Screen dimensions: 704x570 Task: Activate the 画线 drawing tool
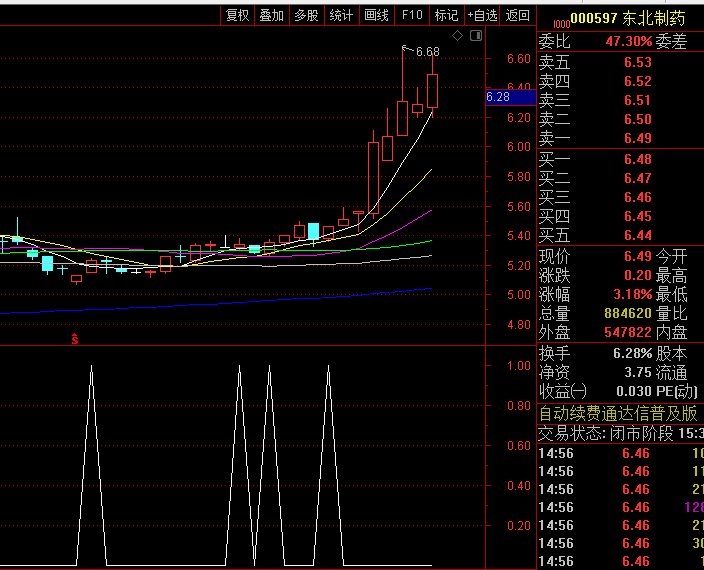376,15
